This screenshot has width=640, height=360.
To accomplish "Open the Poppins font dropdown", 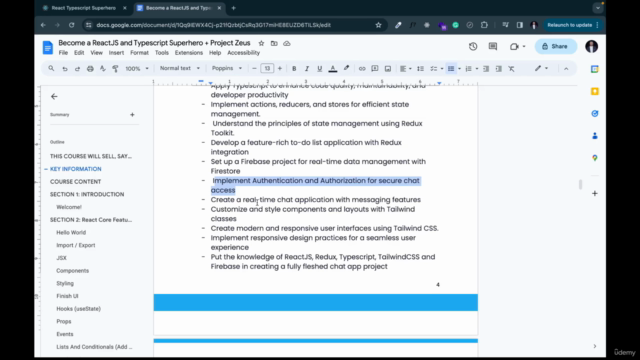I will click(227, 68).
